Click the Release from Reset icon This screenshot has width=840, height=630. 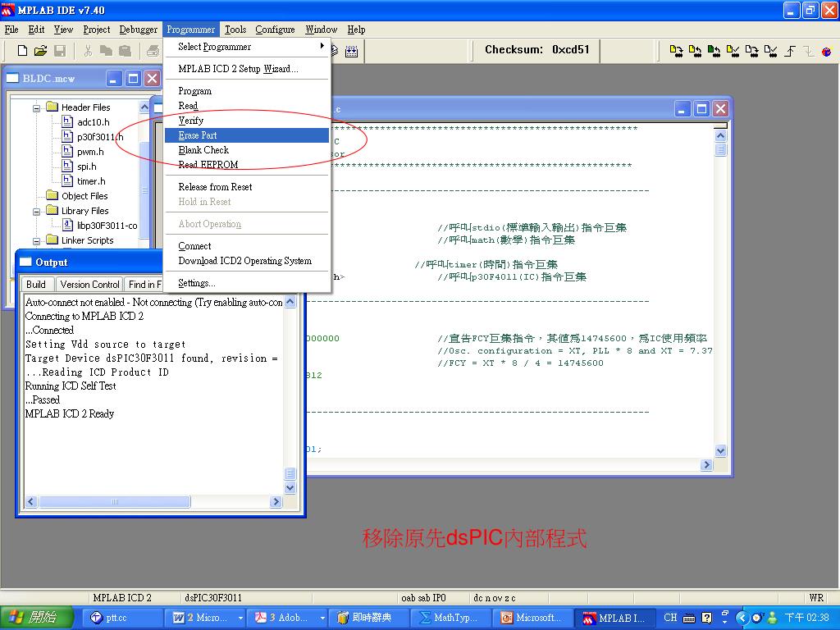click(790, 51)
